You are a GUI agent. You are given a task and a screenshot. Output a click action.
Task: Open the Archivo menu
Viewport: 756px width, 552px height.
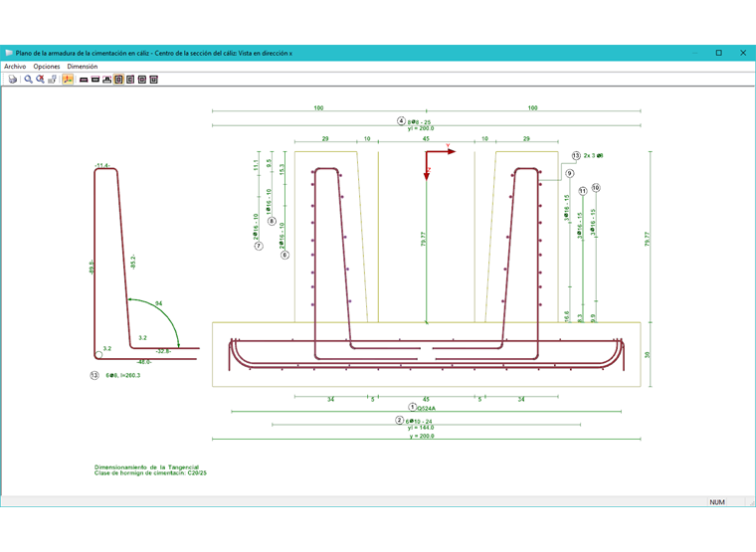point(15,67)
